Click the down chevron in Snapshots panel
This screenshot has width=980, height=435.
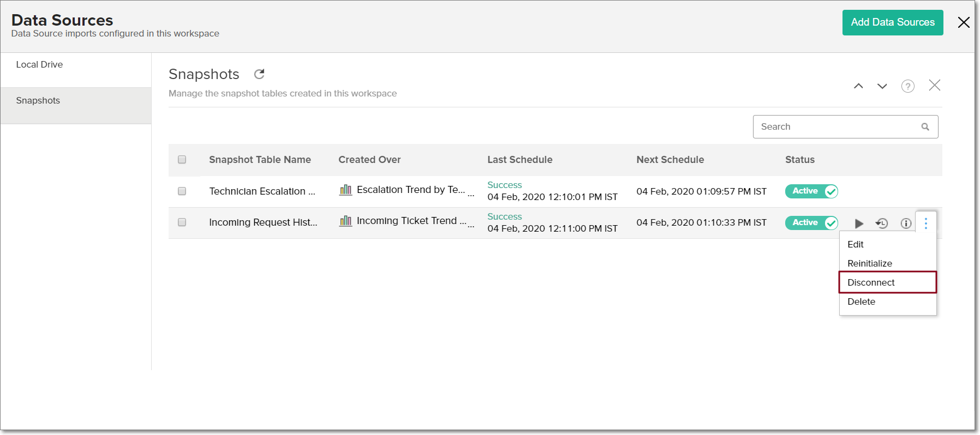coord(882,86)
